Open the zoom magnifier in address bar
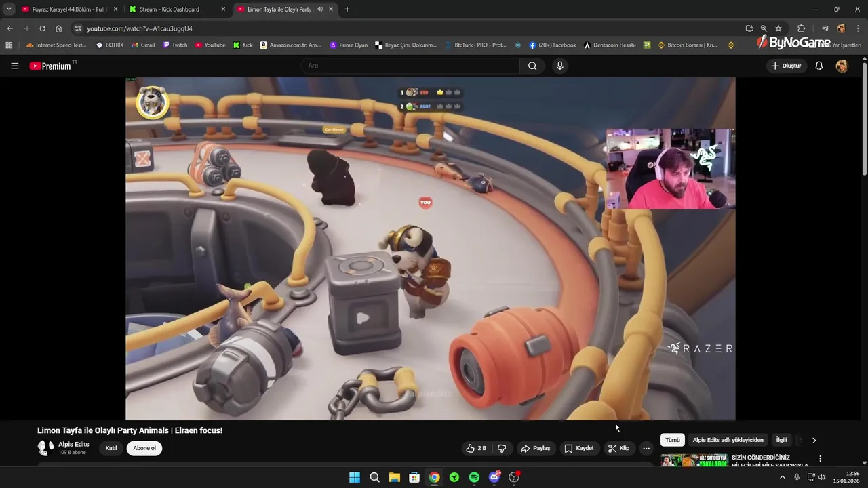The image size is (868, 488). [764, 28]
